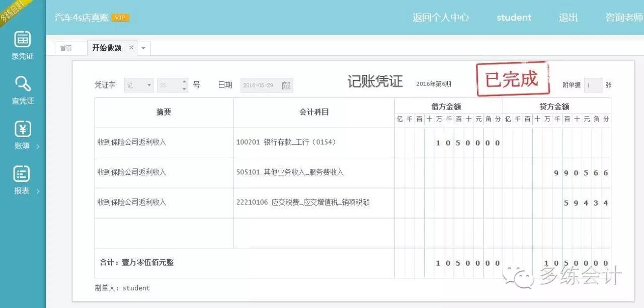Image resolution: width=644 pixels, height=308 pixels.
Task: Open the calendar icon beside the date field
Action: (286, 85)
